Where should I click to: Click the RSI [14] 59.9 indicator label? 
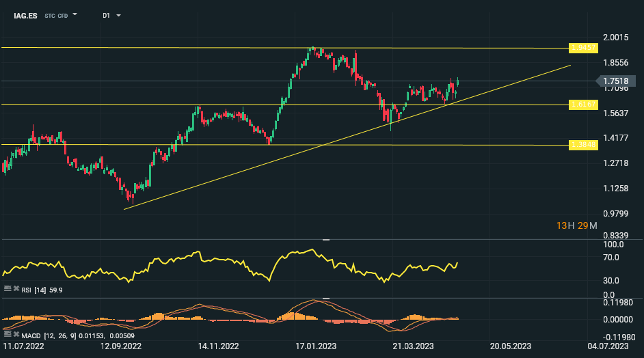point(42,290)
